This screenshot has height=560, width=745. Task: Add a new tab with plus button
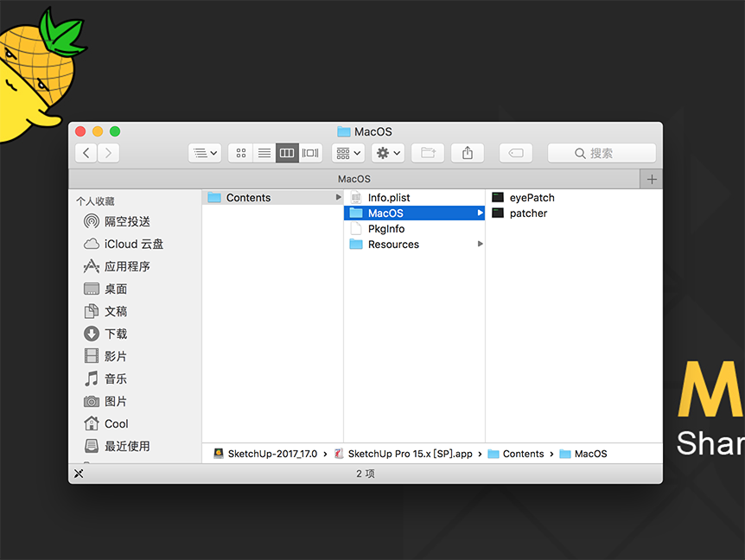click(652, 179)
